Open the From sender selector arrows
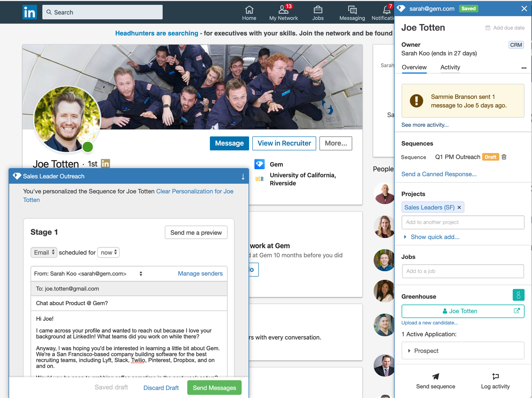The image size is (532, 398). [x=141, y=273]
